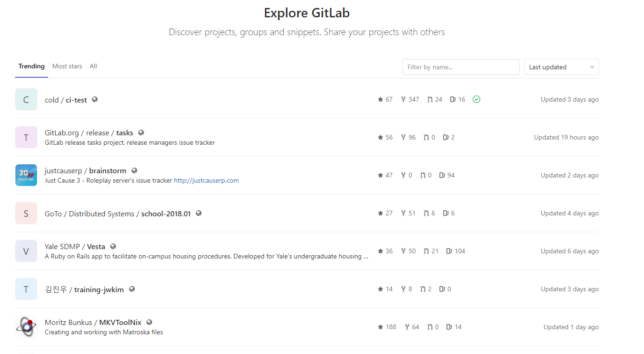Open GitLab.org / release / tasks project
Viewport: 644px width, 354px height.
(89, 133)
